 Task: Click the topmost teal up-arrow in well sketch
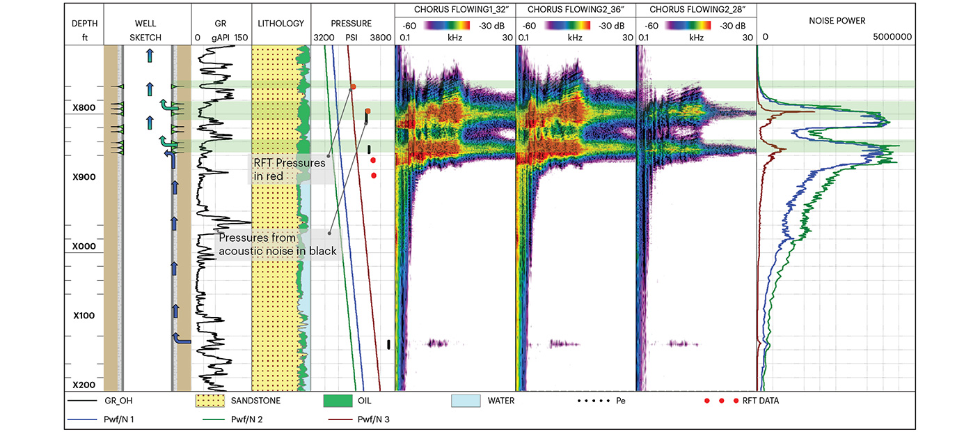pos(149,56)
